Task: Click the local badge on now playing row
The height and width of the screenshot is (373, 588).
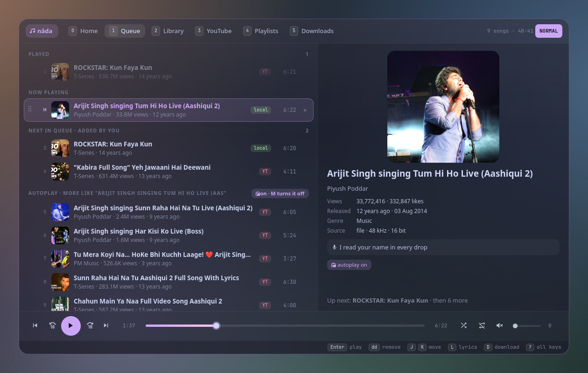Action: [261, 110]
